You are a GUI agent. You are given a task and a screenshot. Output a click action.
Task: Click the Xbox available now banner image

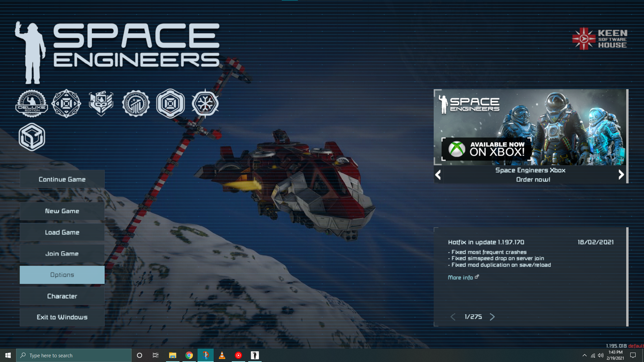tap(530, 127)
